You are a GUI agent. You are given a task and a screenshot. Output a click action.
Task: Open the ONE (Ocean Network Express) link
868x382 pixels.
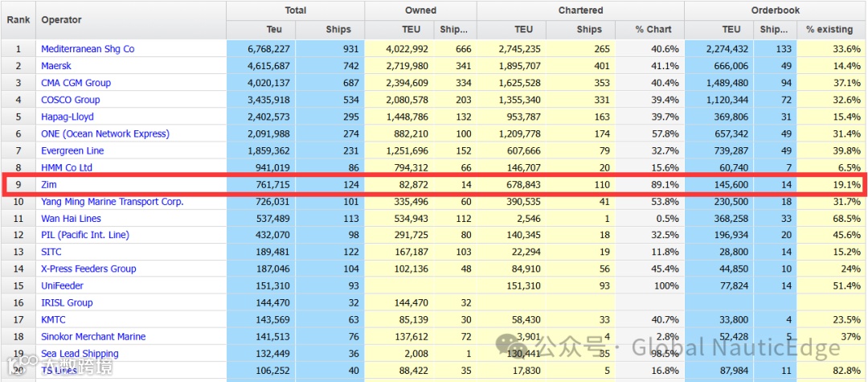(105, 133)
